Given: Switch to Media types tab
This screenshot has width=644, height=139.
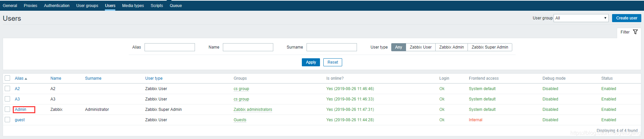Looking at the screenshot, I should click(133, 6).
